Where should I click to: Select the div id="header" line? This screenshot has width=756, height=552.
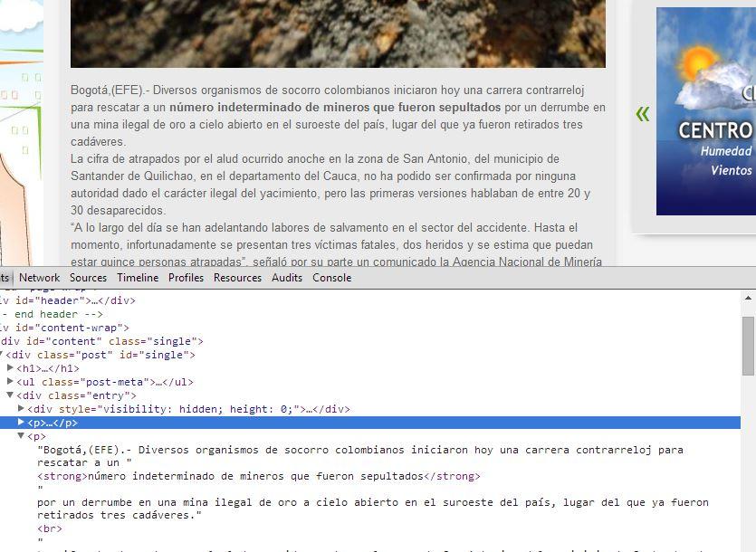tap(68, 300)
